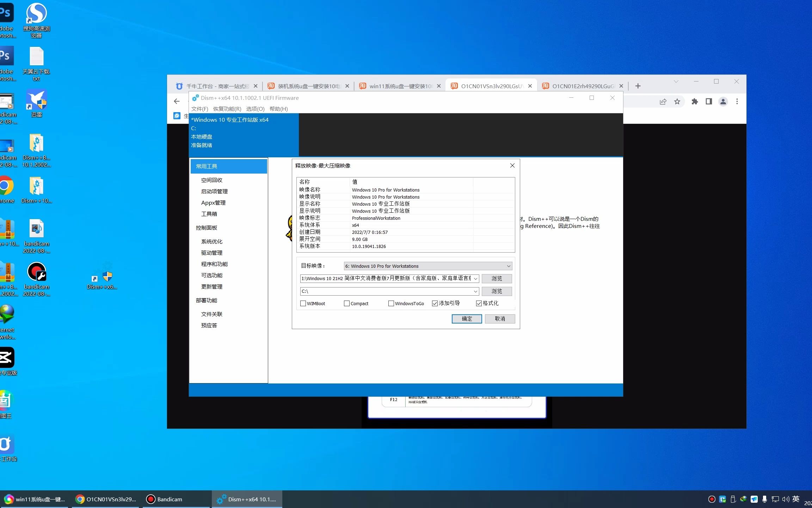Click 恢复功能(R) menu item
812x508 pixels.
pos(227,109)
